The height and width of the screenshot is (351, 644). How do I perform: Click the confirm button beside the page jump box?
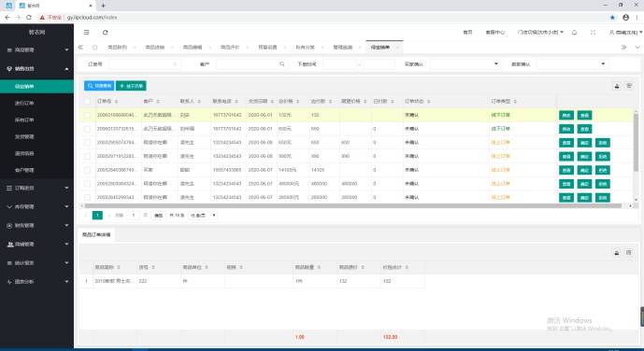[x=158, y=216]
